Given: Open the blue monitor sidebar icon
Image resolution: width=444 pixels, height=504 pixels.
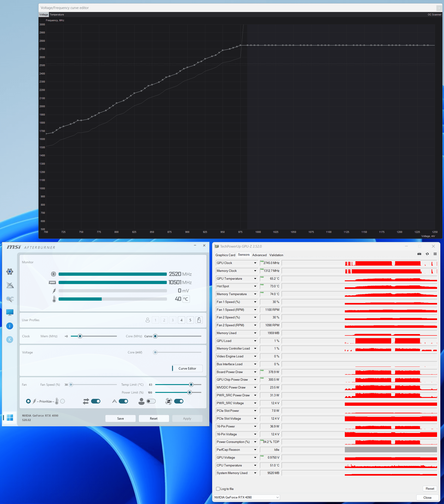Looking at the screenshot, I should tap(10, 312).
